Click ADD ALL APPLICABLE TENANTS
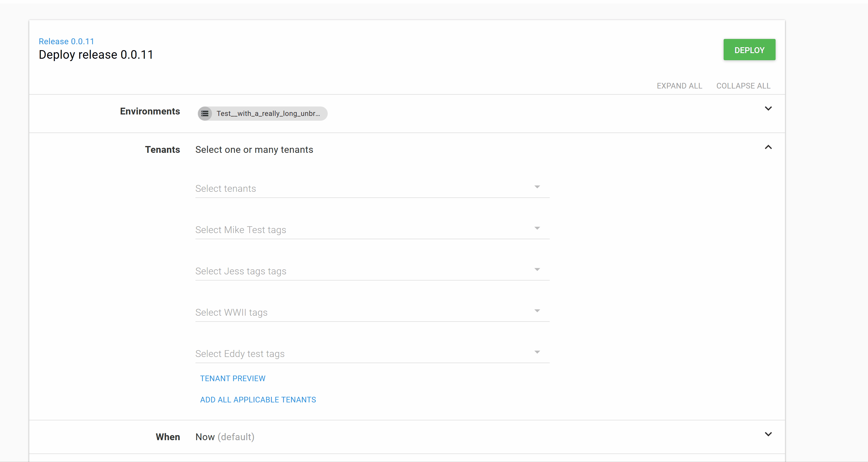 tap(258, 399)
